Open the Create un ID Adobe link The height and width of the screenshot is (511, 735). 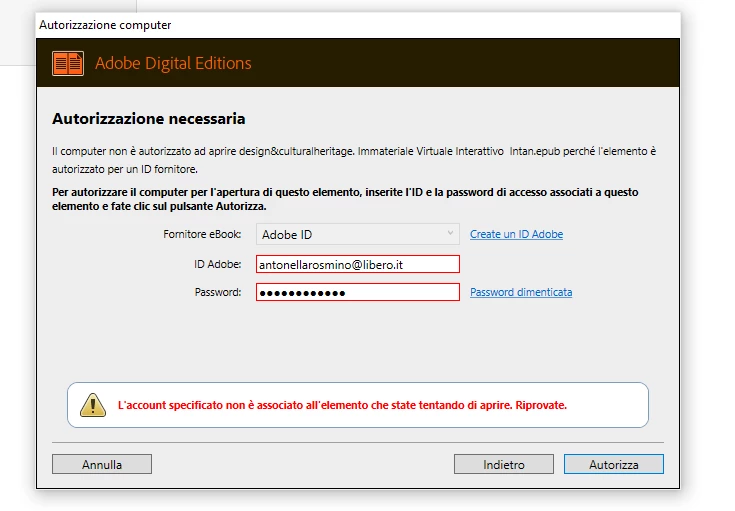517,234
